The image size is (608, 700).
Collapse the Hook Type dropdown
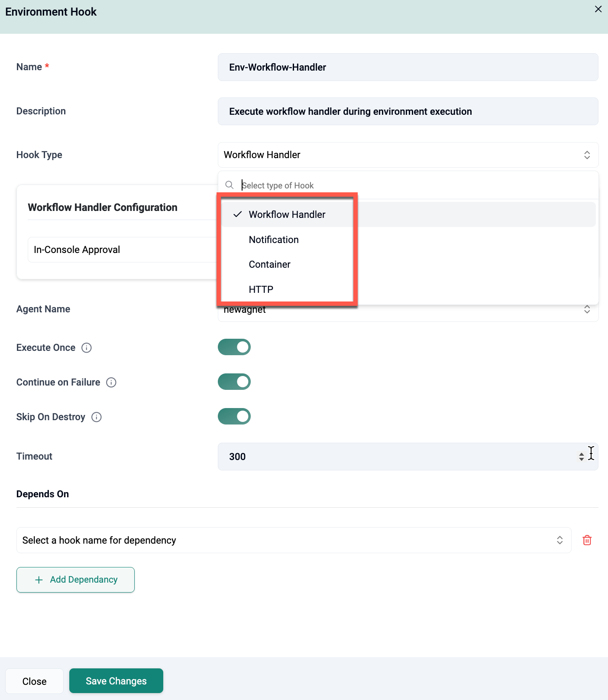click(x=587, y=155)
